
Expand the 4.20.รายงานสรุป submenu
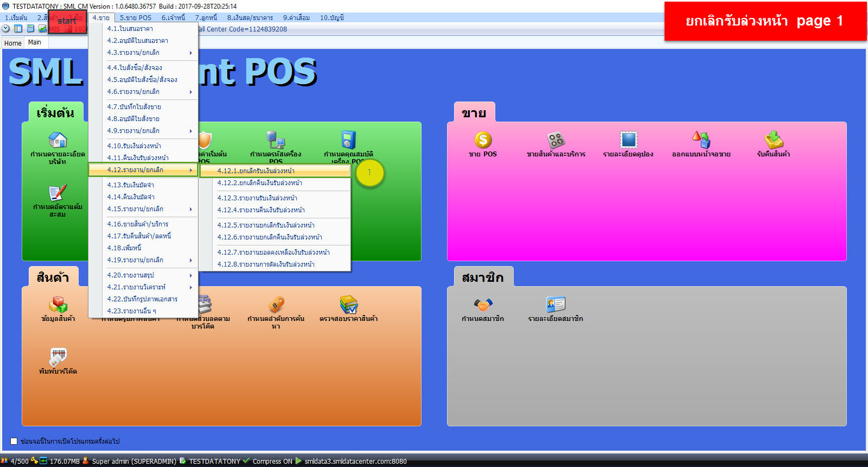(143, 275)
